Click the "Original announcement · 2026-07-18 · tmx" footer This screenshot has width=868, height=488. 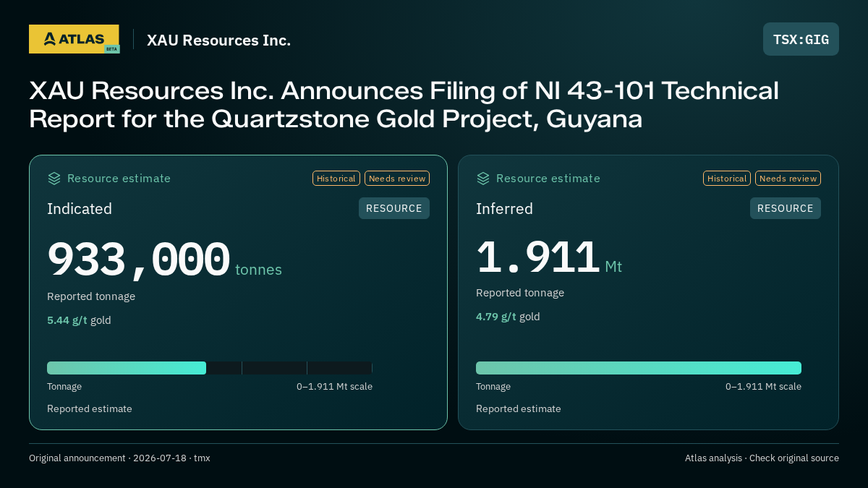click(x=119, y=458)
